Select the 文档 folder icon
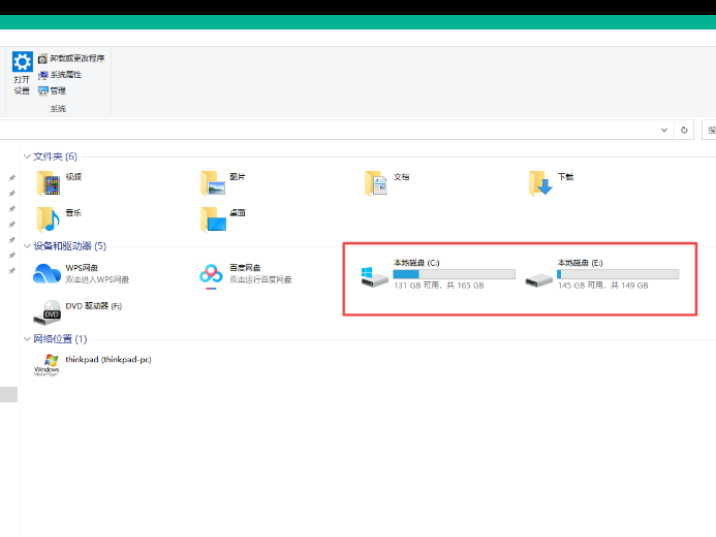 click(376, 184)
